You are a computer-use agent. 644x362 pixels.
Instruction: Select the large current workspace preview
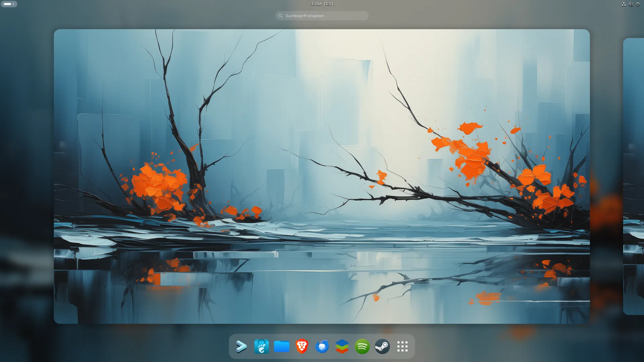tap(322, 176)
